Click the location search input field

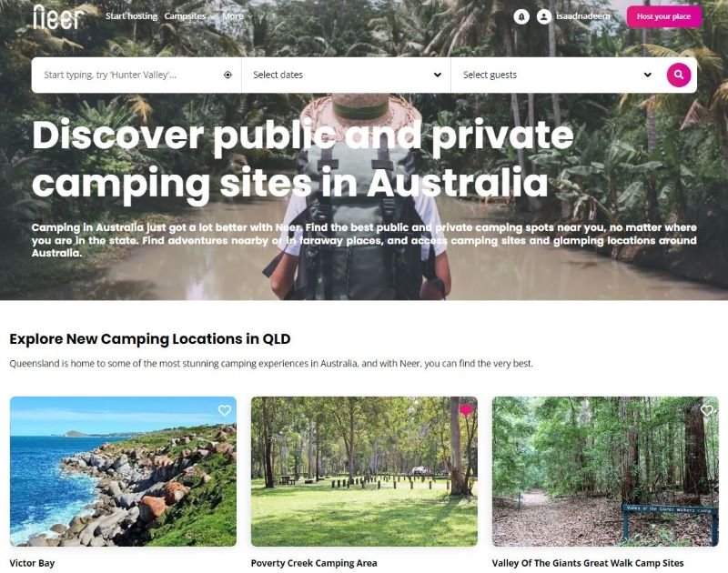[130, 75]
